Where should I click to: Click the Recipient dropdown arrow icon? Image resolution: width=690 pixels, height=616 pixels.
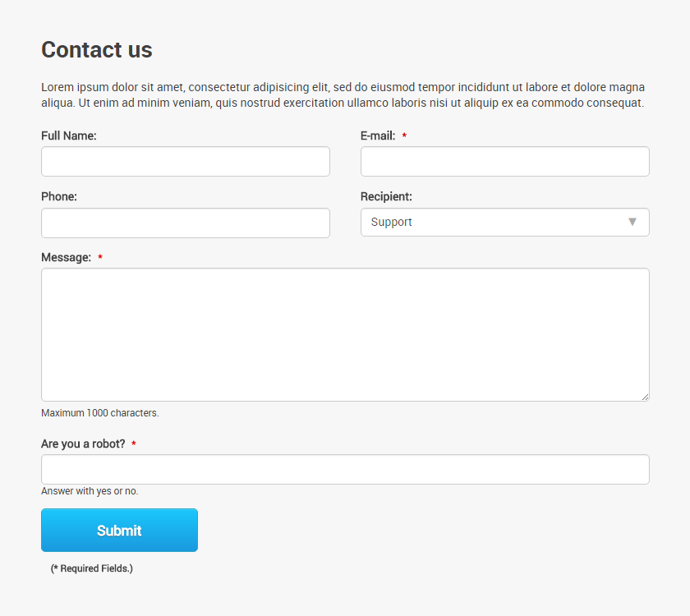[632, 222]
